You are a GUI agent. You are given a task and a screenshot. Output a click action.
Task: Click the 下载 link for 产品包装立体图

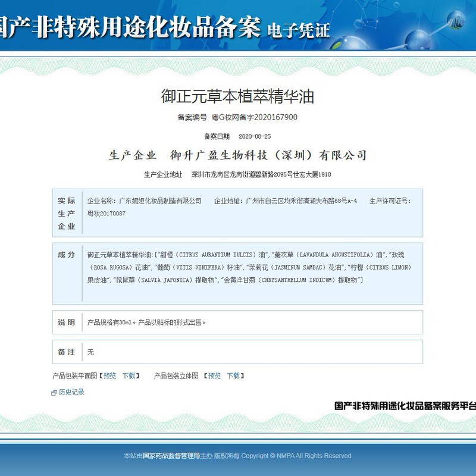tap(233, 376)
